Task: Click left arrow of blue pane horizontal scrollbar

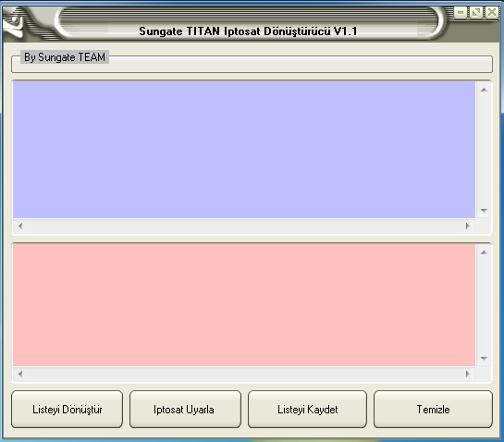Action: (x=20, y=226)
